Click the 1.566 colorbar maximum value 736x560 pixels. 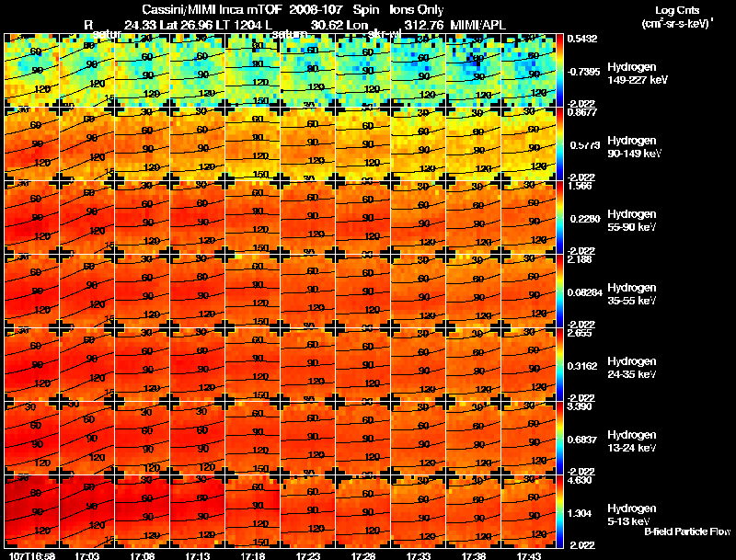[580, 186]
